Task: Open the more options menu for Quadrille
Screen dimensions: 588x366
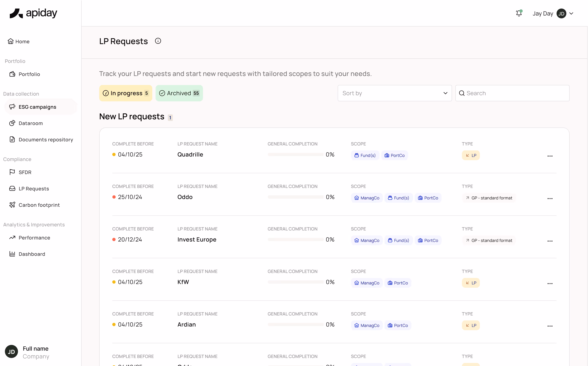Action: [x=550, y=156]
